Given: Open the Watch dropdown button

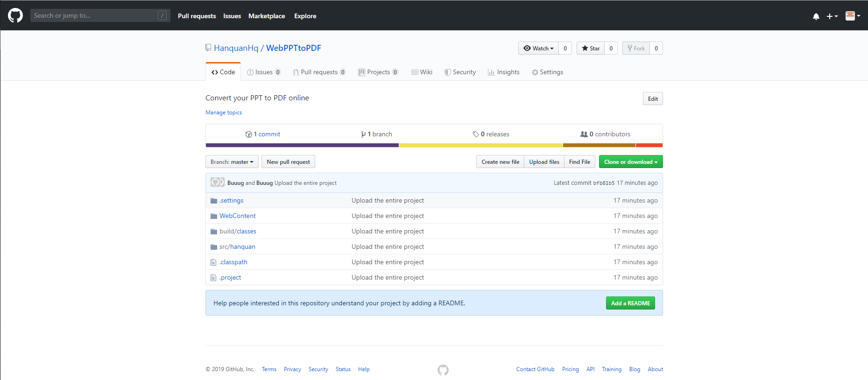Looking at the screenshot, I should 538,48.
